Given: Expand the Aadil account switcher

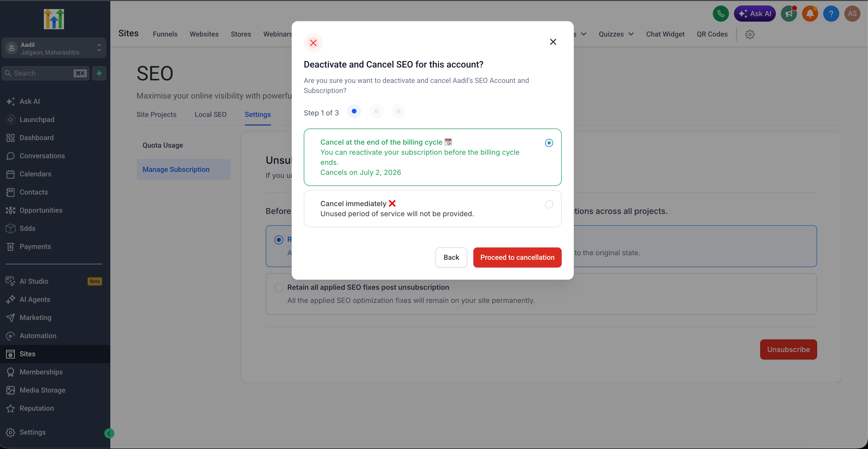Looking at the screenshot, I should [54, 48].
